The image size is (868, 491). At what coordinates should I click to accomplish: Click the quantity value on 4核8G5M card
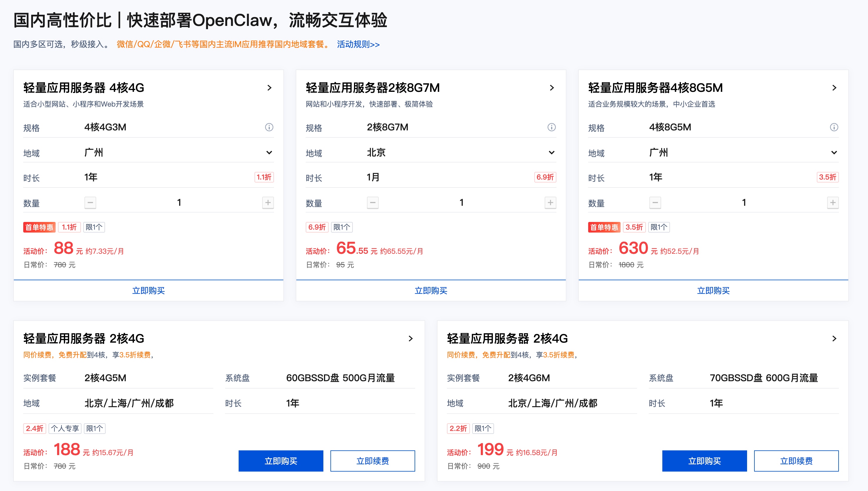(744, 203)
